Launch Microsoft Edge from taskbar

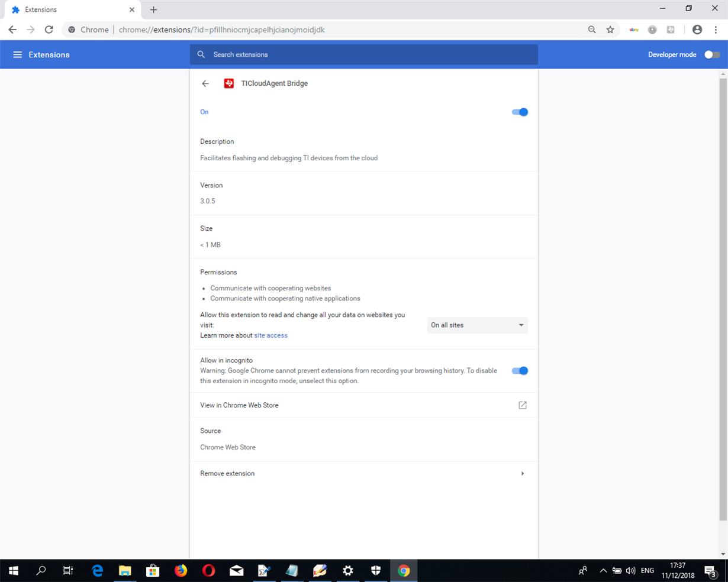coord(97,571)
